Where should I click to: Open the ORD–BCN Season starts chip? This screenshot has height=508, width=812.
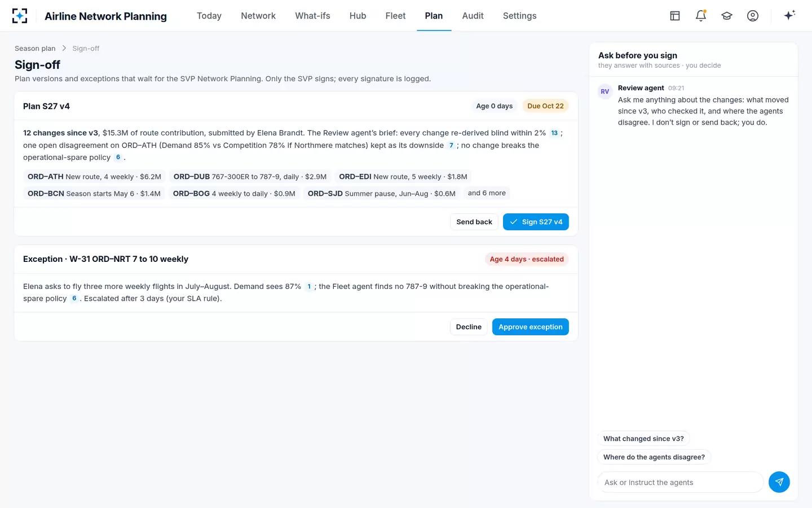coord(94,194)
